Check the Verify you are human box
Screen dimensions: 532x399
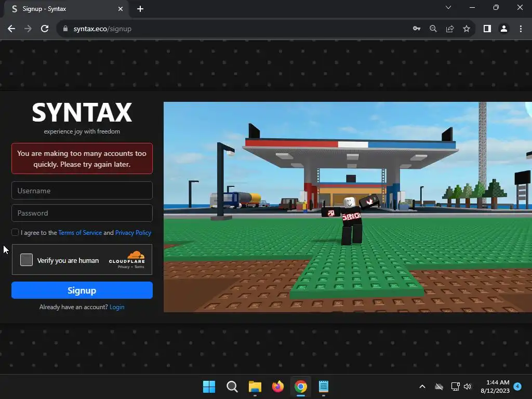click(x=26, y=260)
